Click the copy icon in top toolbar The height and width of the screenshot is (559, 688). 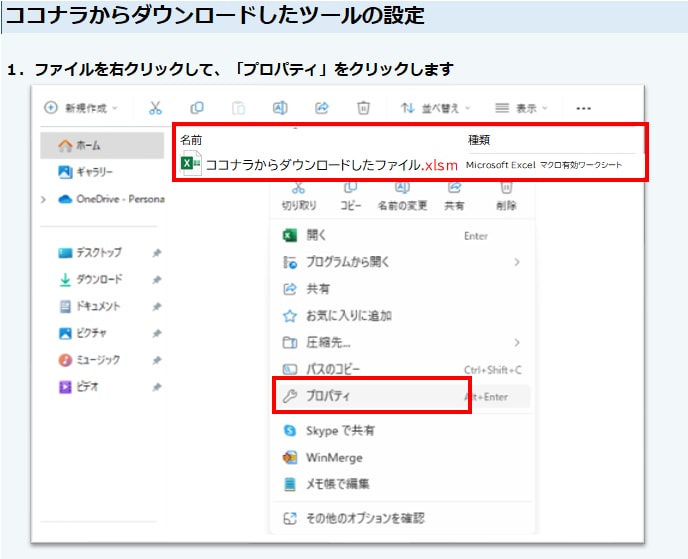coord(197,108)
